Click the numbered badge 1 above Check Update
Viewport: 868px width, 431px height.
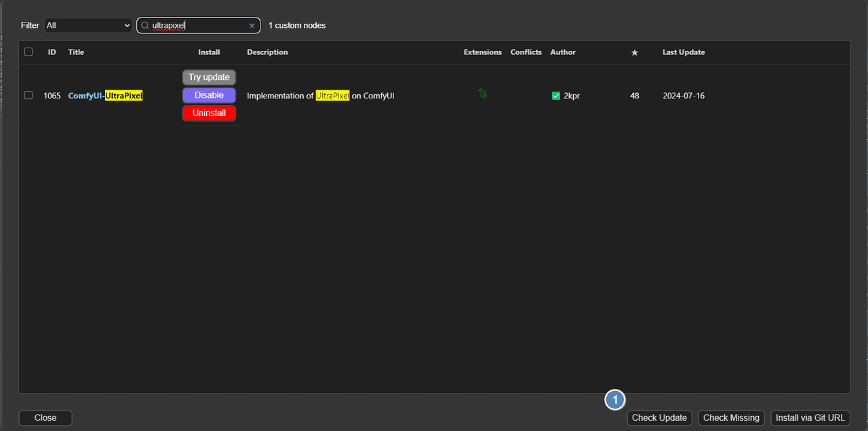[615, 400]
